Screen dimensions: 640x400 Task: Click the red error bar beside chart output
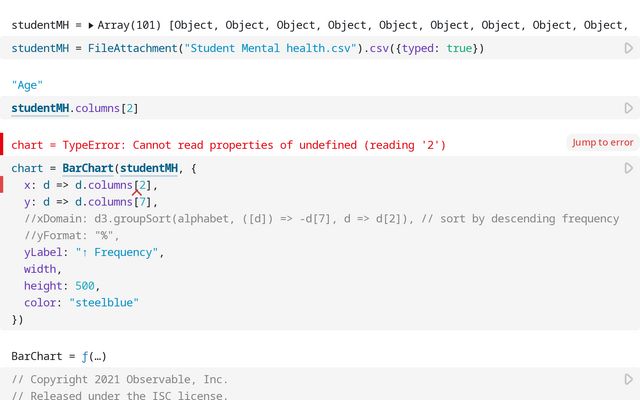click(2, 144)
